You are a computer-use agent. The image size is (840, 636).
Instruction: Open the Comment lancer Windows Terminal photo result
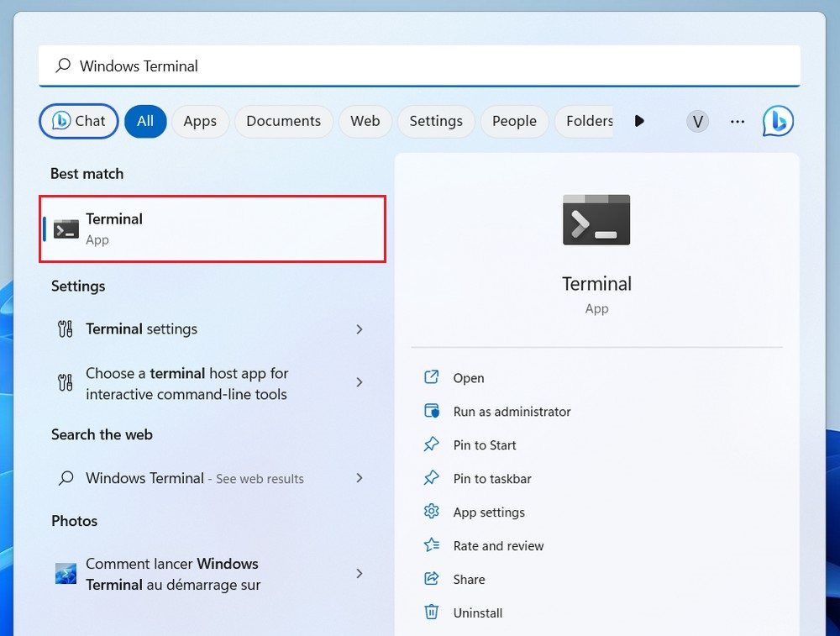coord(213,574)
